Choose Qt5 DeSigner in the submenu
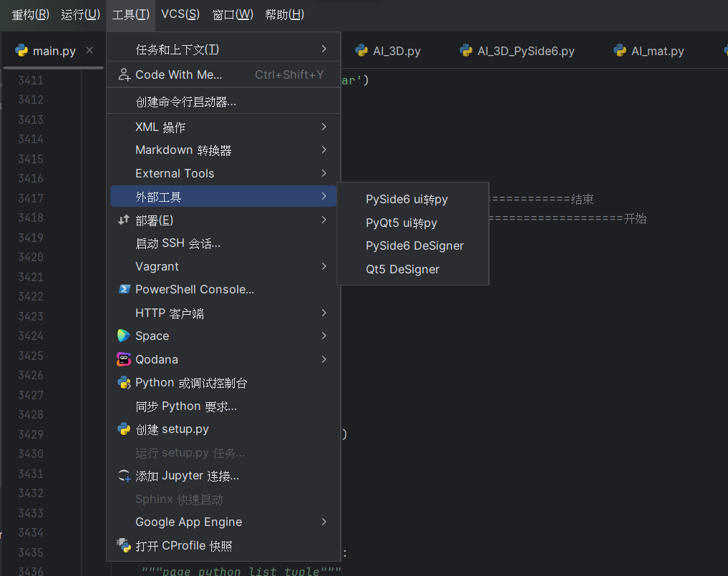Image resolution: width=728 pixels, height=576 pixels. [x=402, y=269]
